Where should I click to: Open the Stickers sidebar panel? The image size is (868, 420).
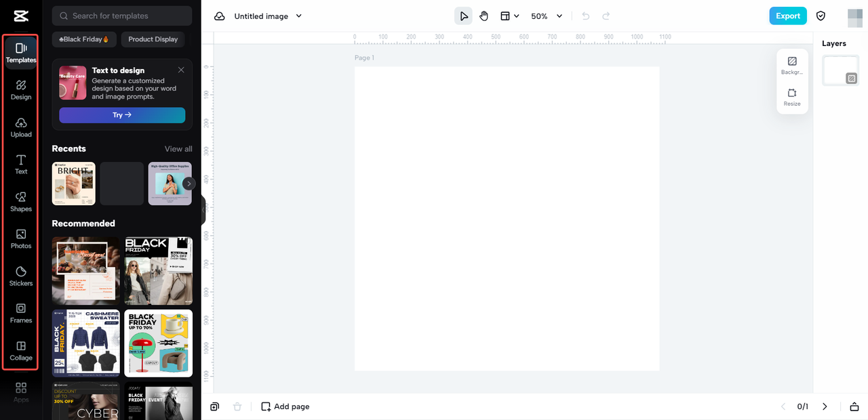21,276
